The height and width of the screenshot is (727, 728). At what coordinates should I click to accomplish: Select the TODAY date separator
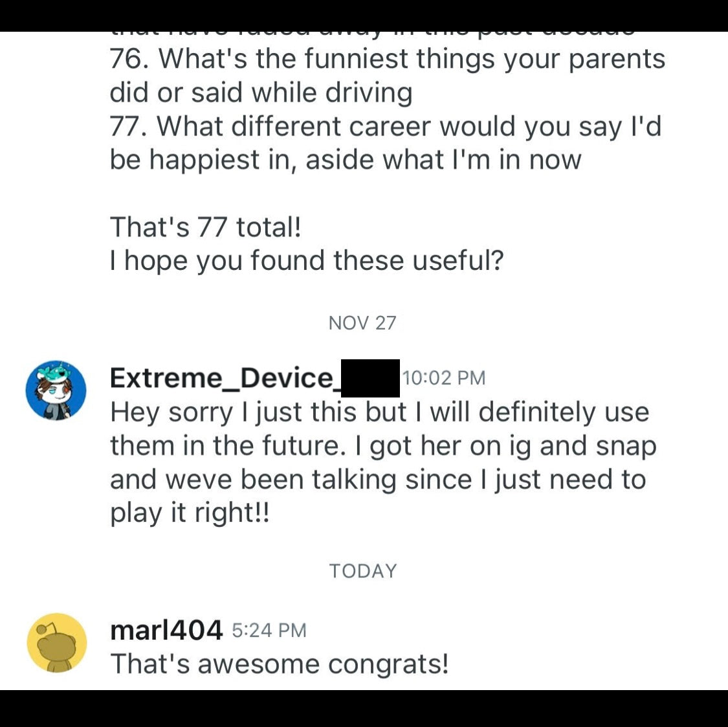(362, 571)
